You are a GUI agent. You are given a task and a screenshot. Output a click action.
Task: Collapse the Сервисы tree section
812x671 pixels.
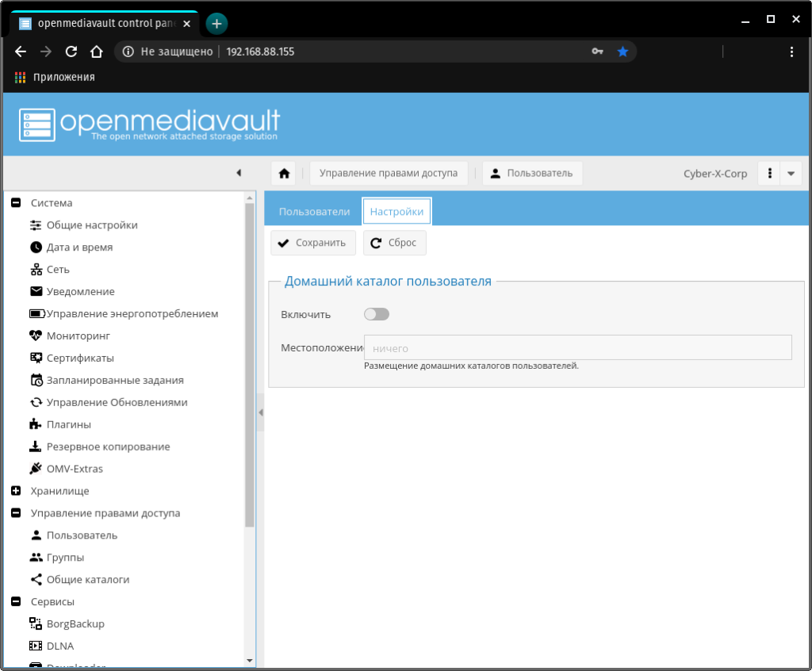tap(16, 602)
